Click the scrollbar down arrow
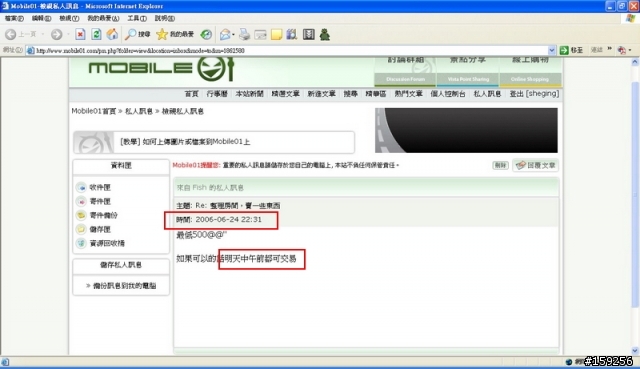 tap(635, 351)
